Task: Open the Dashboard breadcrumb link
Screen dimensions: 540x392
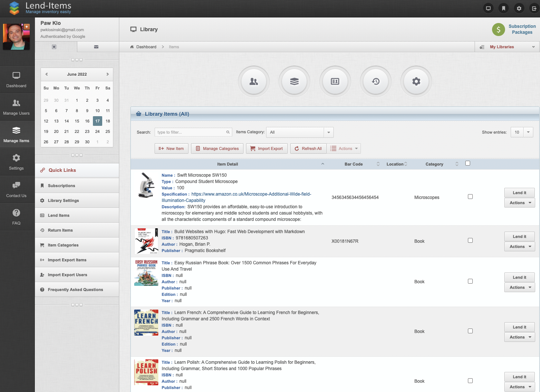Action: tap(145, 47)
